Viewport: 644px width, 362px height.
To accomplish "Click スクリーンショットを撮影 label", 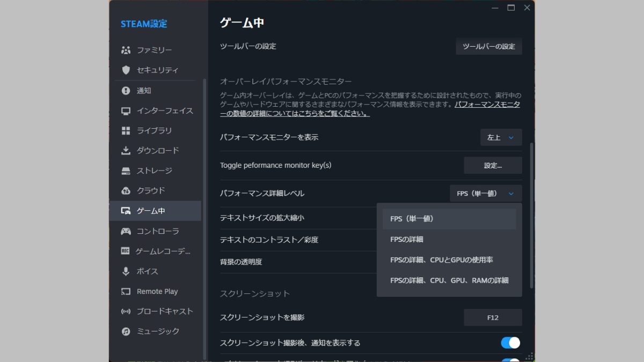I will pyautogui.click(x=262, y=317).
